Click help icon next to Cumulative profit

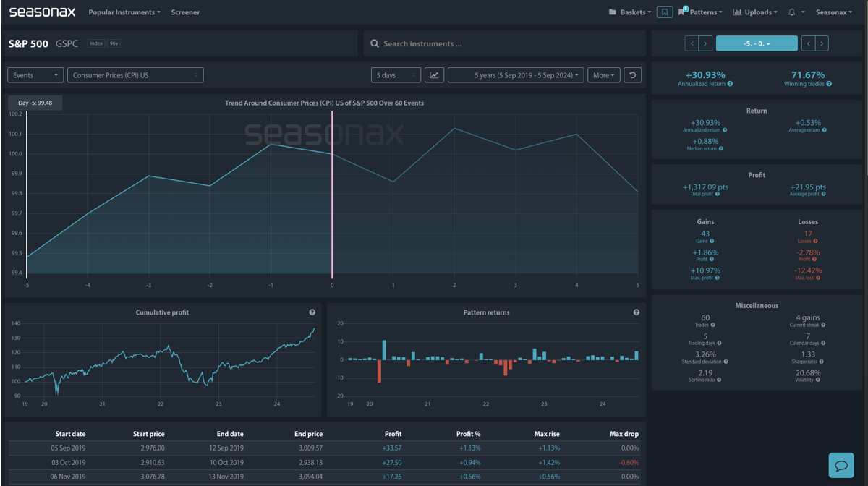coord(312,312)
